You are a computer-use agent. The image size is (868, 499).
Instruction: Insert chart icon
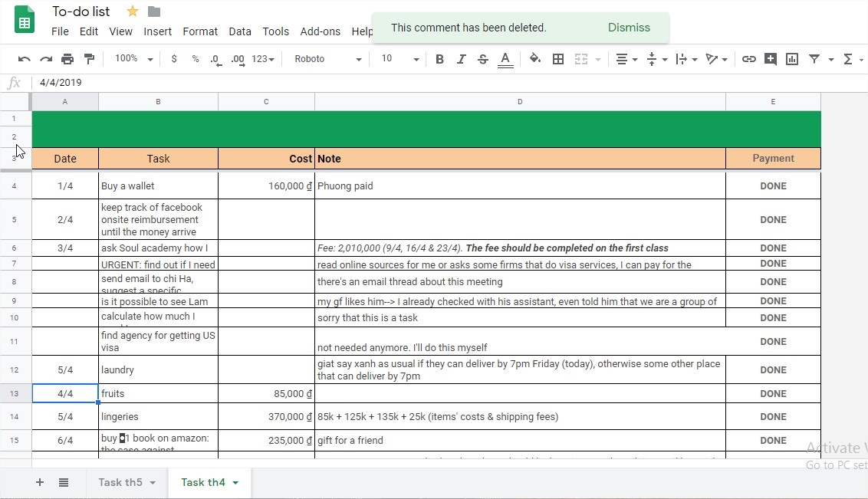pyautogui.click(x=792, y=59)
